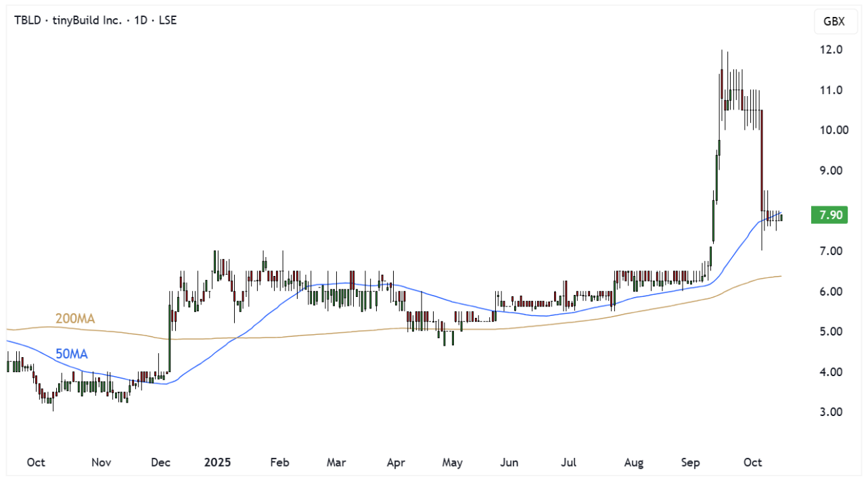This screenshot has height=483, width=868.
Task: Select the May marker on time axis
Action: tap(452, 463)
